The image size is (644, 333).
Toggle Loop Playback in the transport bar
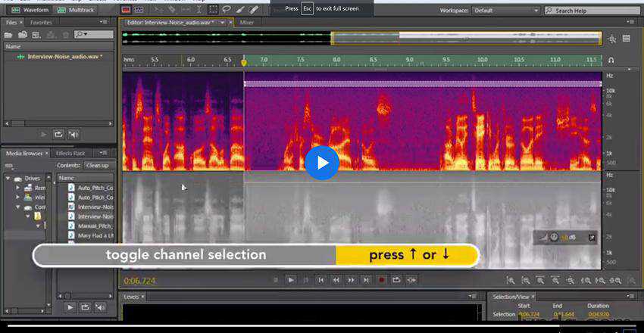[x=396, y=280]
